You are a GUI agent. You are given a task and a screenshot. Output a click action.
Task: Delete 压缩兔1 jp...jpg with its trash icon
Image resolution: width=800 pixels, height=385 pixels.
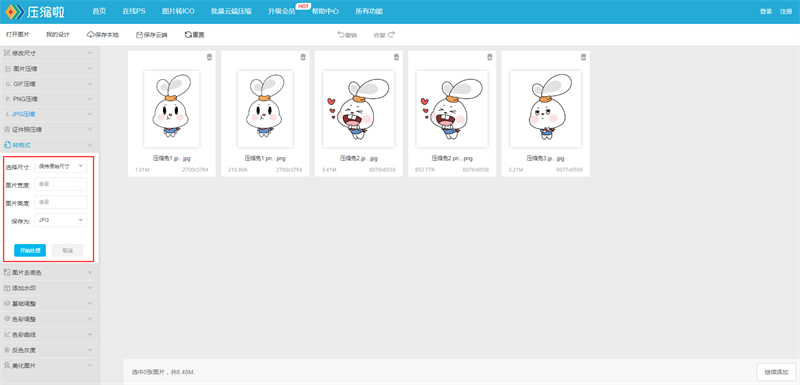pyautogui.click(x=209, y=57)
